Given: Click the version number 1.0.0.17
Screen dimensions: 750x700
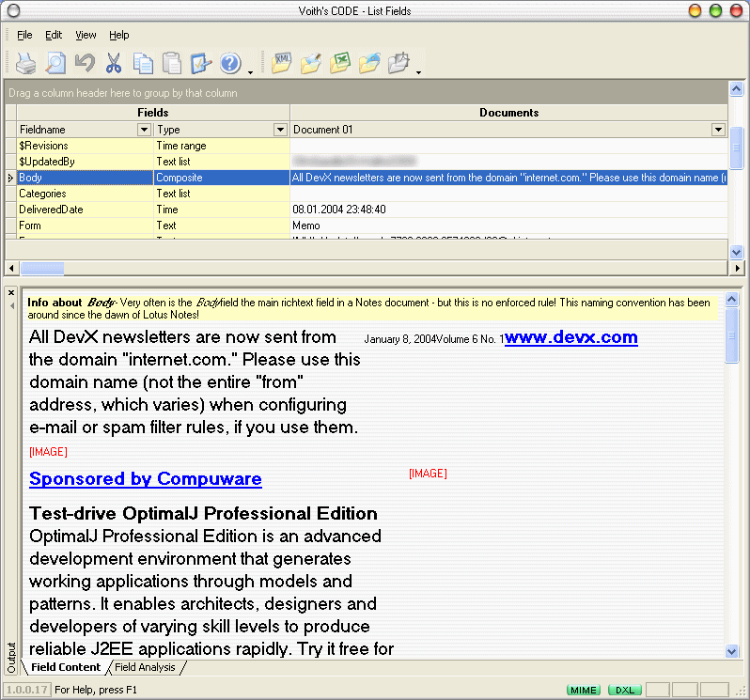Looking at the screenshot, I should pos(26,690).
